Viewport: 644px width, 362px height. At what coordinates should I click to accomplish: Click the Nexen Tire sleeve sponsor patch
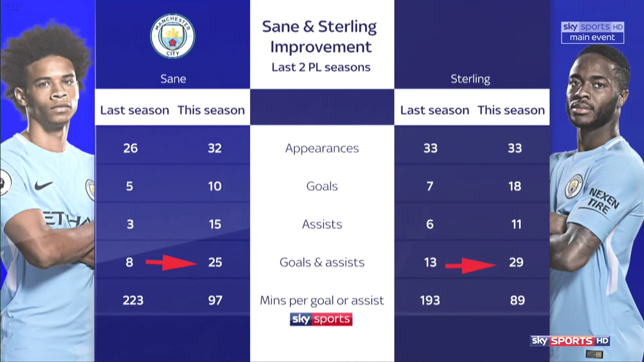(603, 201)
